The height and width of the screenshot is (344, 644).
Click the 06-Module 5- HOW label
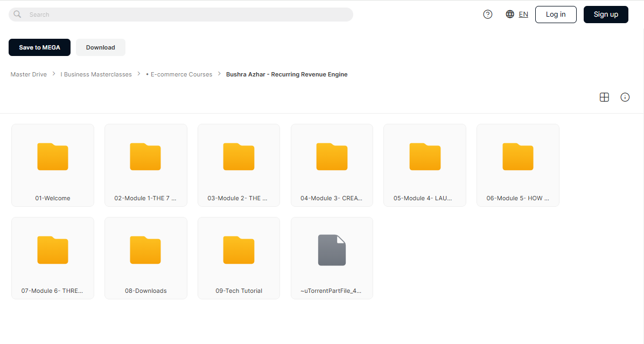click(x=517, y=198)
